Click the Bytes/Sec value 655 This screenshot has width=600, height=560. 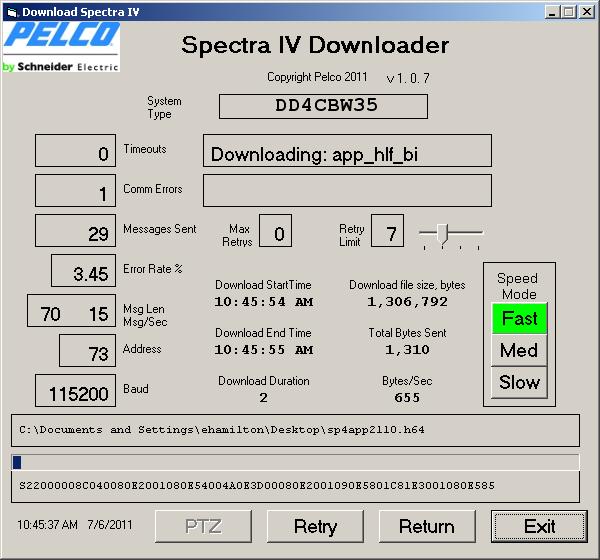click(x=407, y=398)
